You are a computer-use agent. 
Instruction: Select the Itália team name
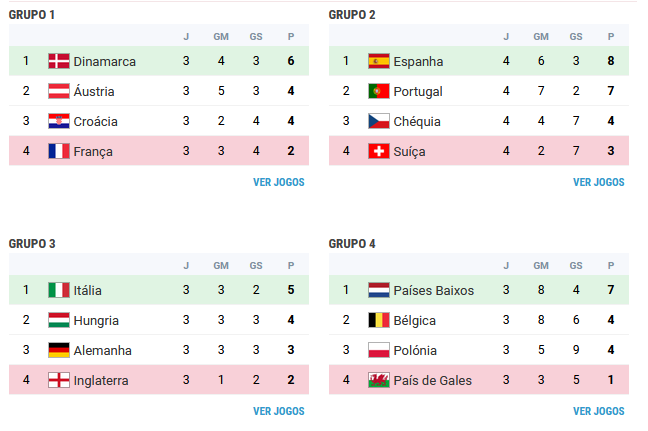(88, 291)
